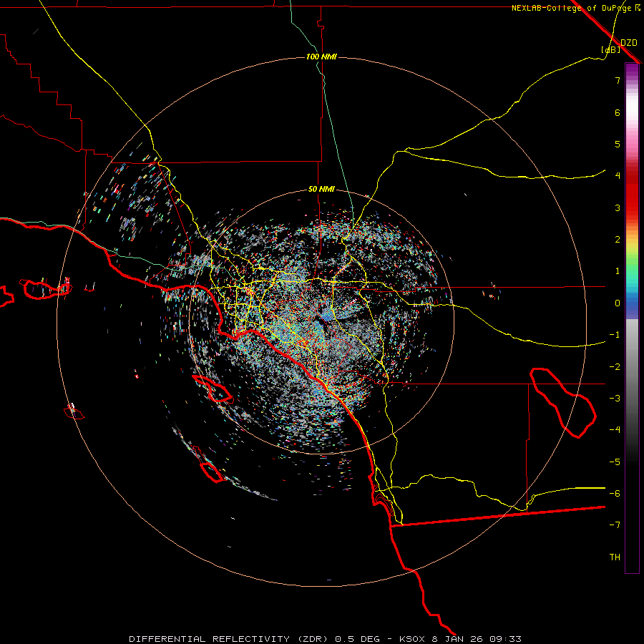Image resolution: width=644 pixels, height=644 pixels.
Task: Click the DZD legend title
Action: [628, 43]
